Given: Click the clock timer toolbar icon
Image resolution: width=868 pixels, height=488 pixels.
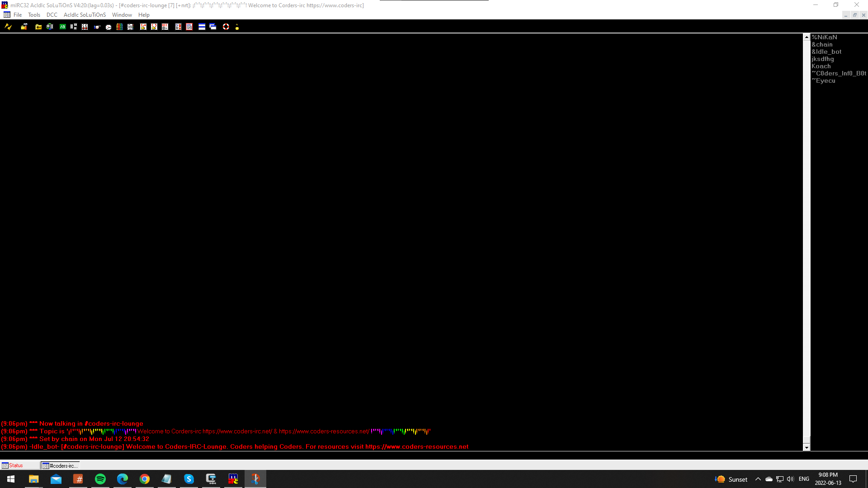Looking at the screenshot, I should click(x=108, y=27).
